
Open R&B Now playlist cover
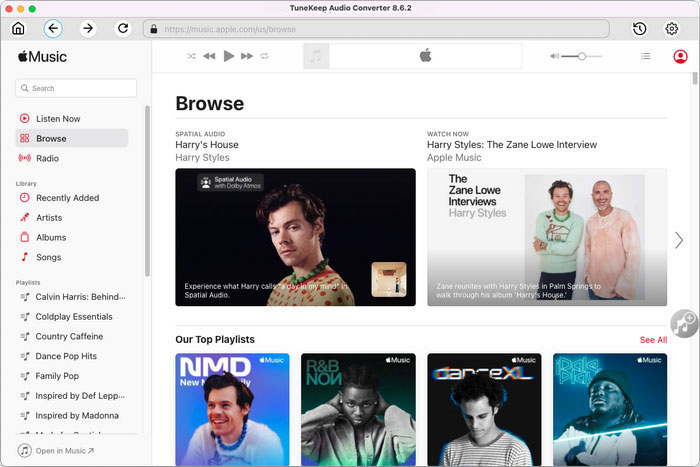pyautogui.click(x=358, y=409)
